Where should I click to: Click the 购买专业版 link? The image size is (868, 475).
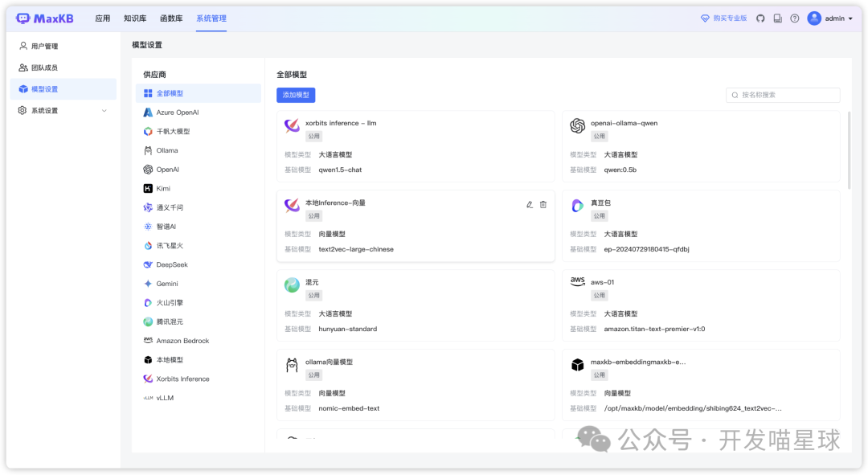tap(730, 18)
